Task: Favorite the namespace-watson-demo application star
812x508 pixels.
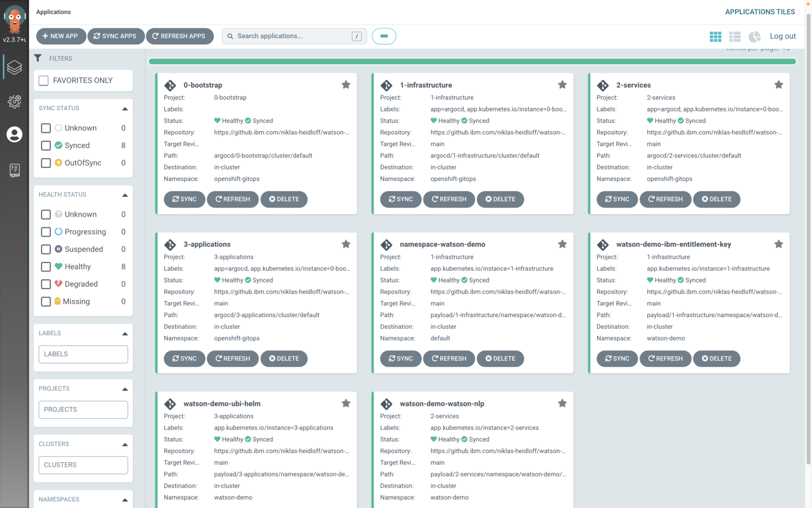Action: [562, 244]
